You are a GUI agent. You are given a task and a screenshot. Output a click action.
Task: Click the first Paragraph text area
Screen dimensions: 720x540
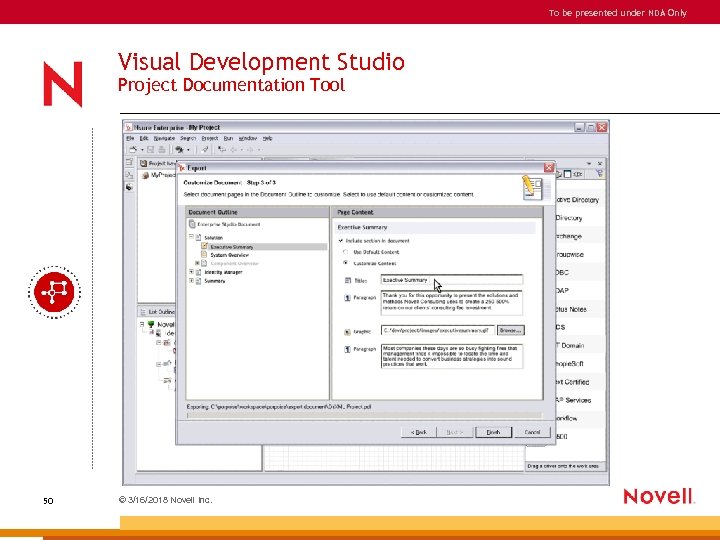(x=451, y=303)
